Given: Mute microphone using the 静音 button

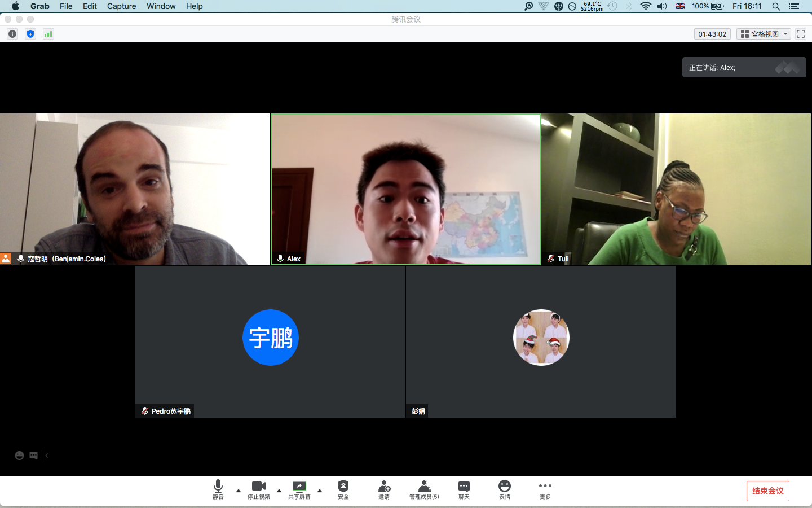Looking at the screenshot, I should (x=218, y=489).
